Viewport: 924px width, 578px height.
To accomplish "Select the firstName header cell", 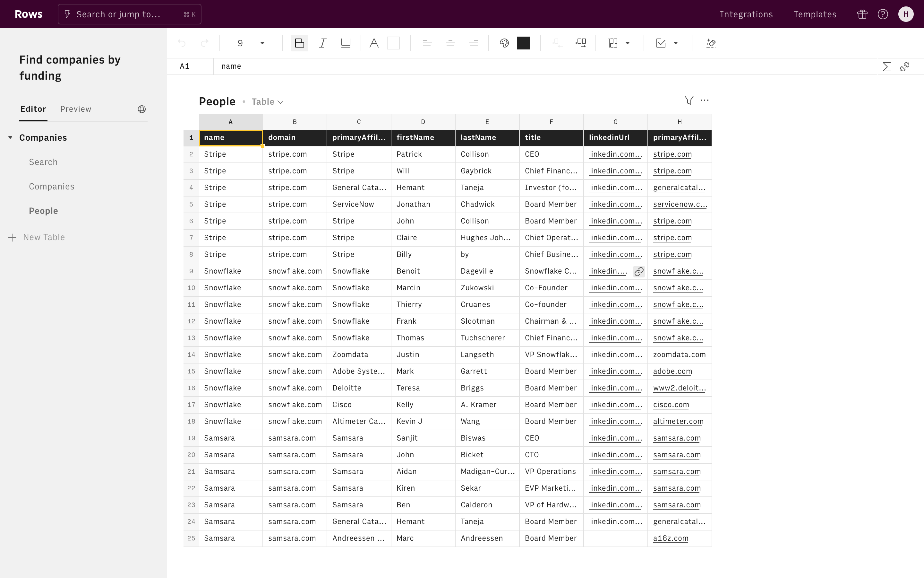I will click(423, 138).
